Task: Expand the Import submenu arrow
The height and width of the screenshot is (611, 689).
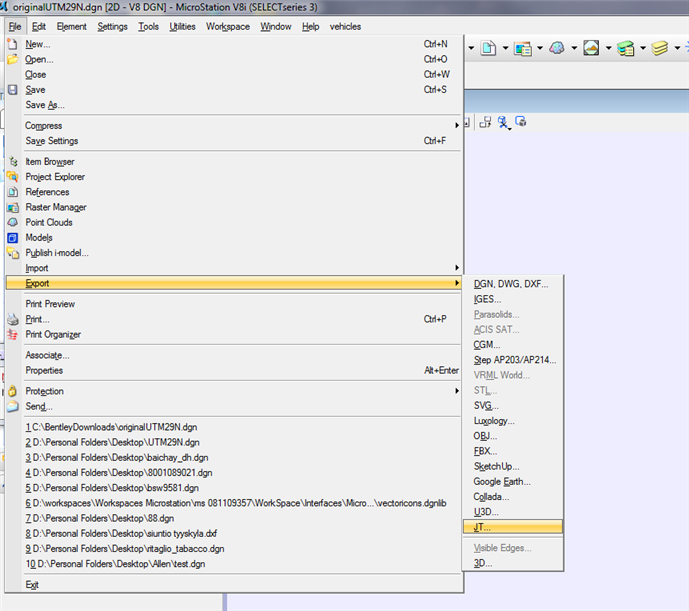Action: click(x=457, y=268)
